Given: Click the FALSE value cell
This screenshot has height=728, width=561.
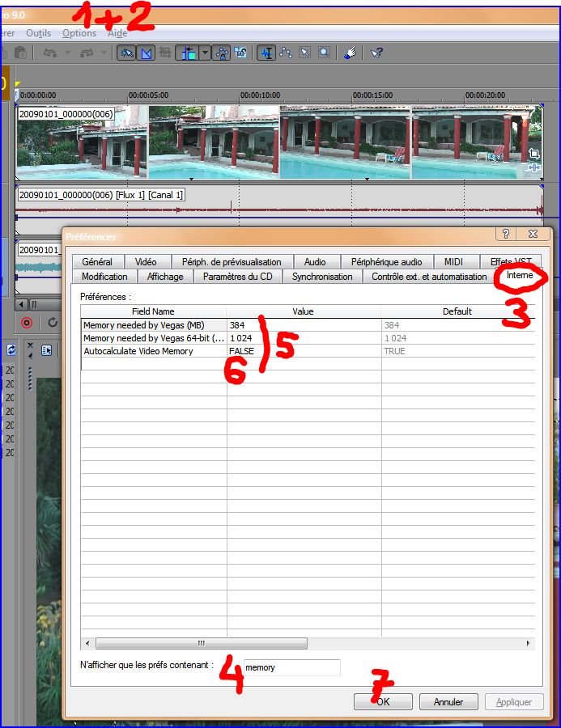Looking at the screenshot, I should tap(304, 351).
